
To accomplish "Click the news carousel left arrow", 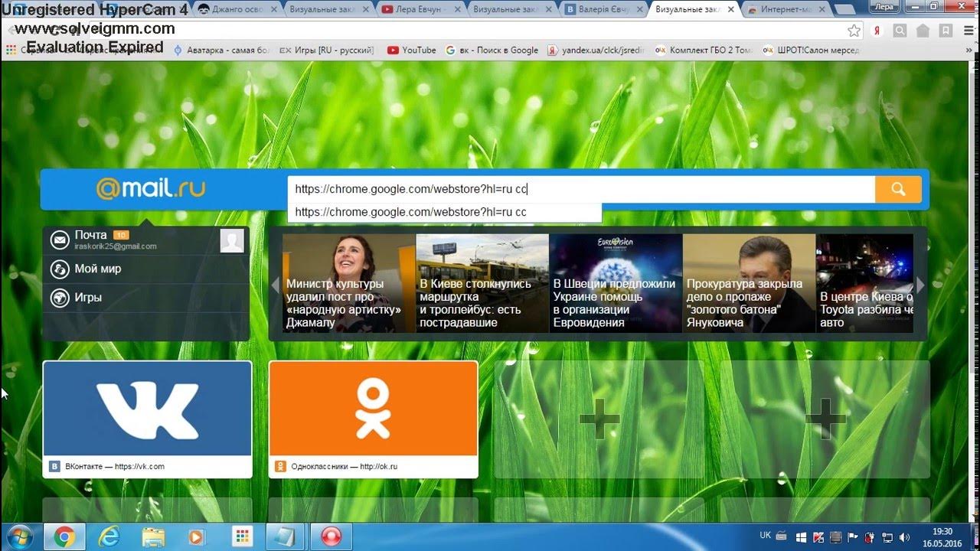I will point(276,285).
